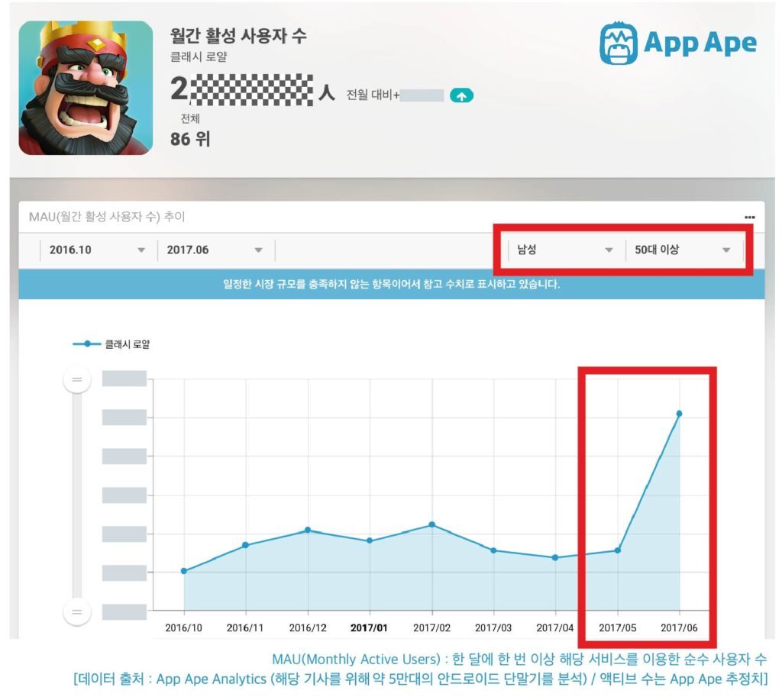Click the 2017/04 data point on chart
782x700 pixels.
(x=555, y=557)
